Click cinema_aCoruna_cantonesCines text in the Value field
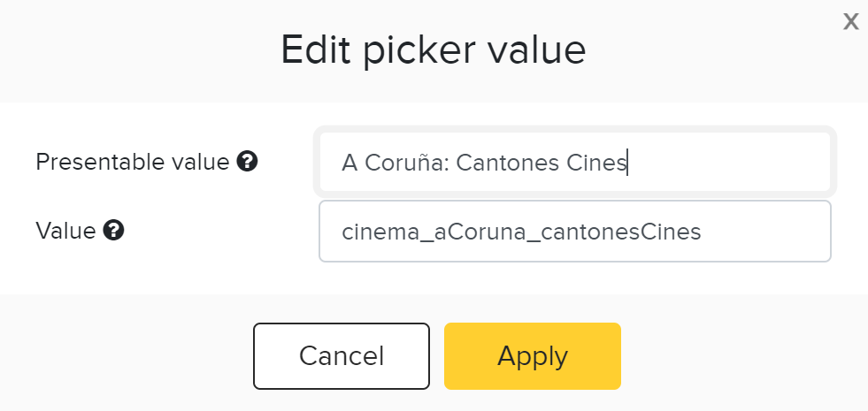The image size is (868, 411). pyautogui.click(x=521, y=232)
